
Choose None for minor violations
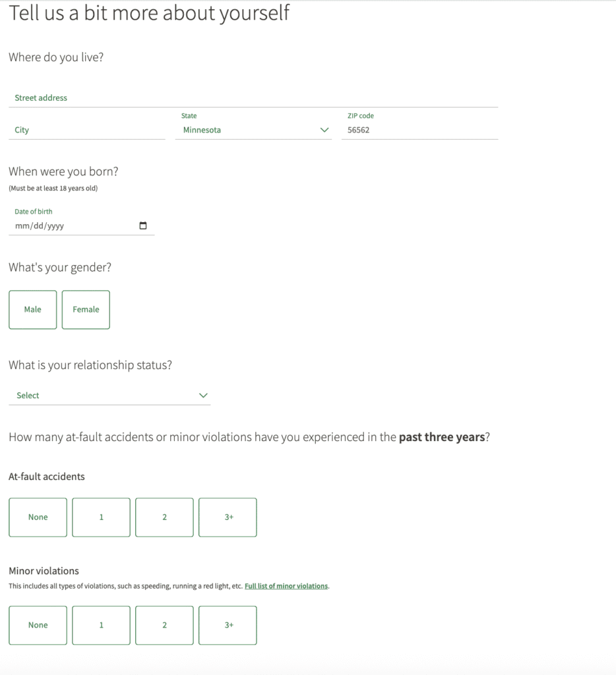coord(38,625)
